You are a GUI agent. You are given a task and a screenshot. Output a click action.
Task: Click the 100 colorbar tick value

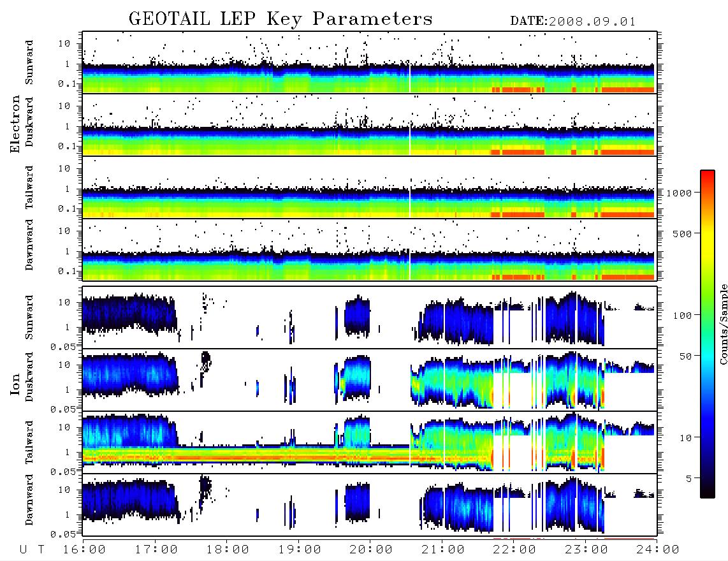(683, 316)
